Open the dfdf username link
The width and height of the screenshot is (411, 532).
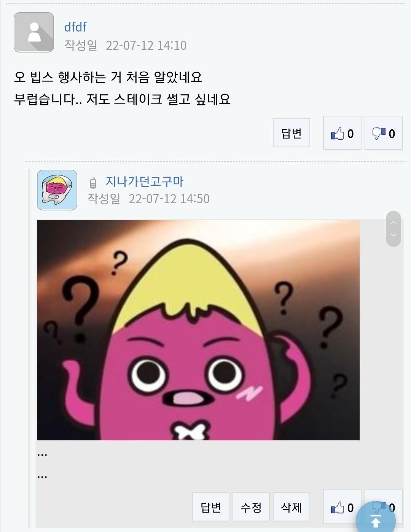pyautogui.click(x=75, y=27)
